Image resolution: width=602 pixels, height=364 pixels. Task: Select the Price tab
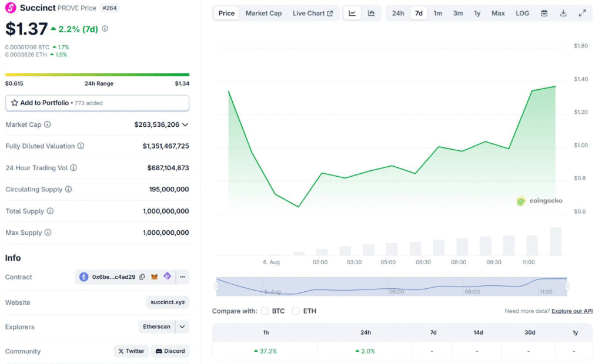pos(226,14)
